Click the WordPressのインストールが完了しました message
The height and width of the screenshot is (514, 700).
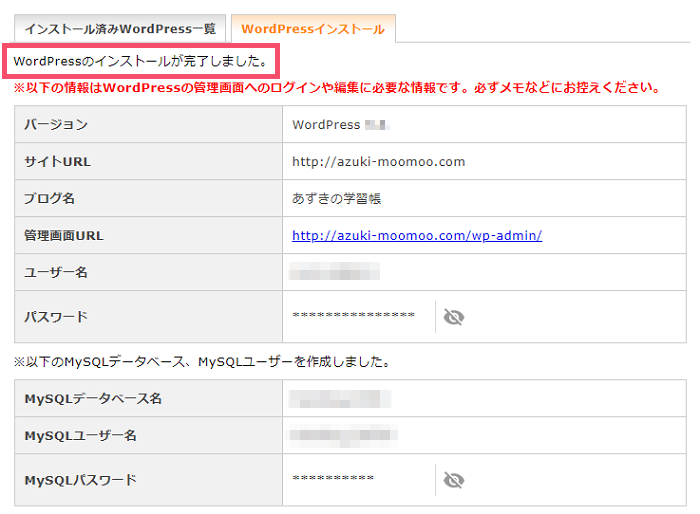point(141,61)
